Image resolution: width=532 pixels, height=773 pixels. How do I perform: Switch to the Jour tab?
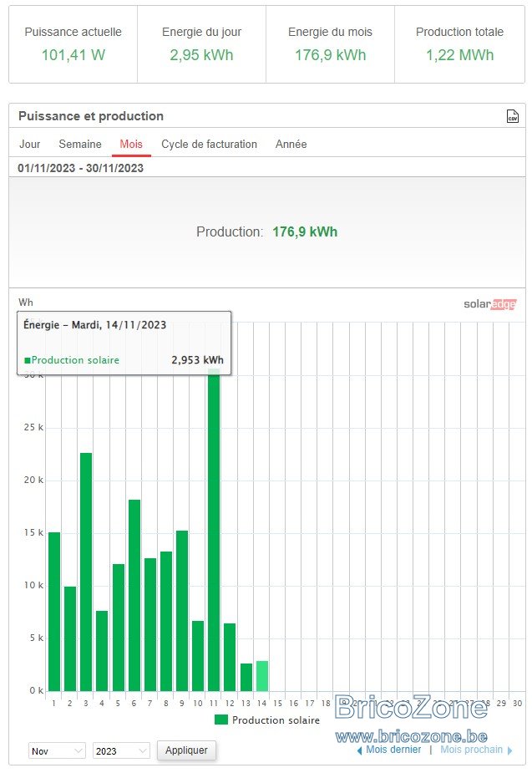click(x=29, y=145)
